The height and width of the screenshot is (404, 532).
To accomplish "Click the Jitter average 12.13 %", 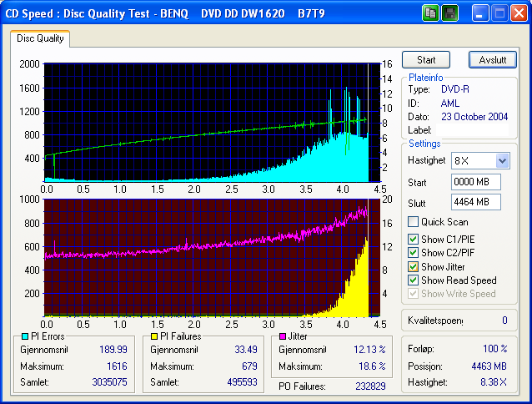I will tap(369, 350).
